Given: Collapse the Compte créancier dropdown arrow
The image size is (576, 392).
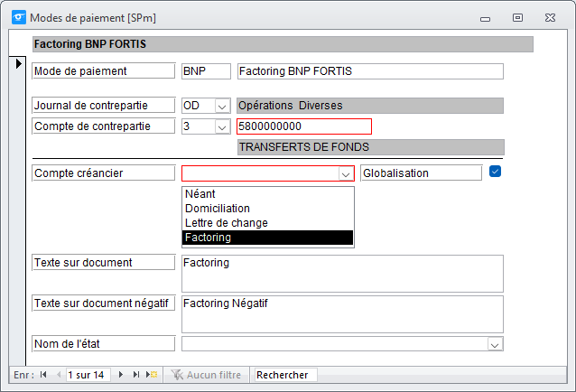Looking at the screenshot, I should pyautogui.click(x=345, y=173).
